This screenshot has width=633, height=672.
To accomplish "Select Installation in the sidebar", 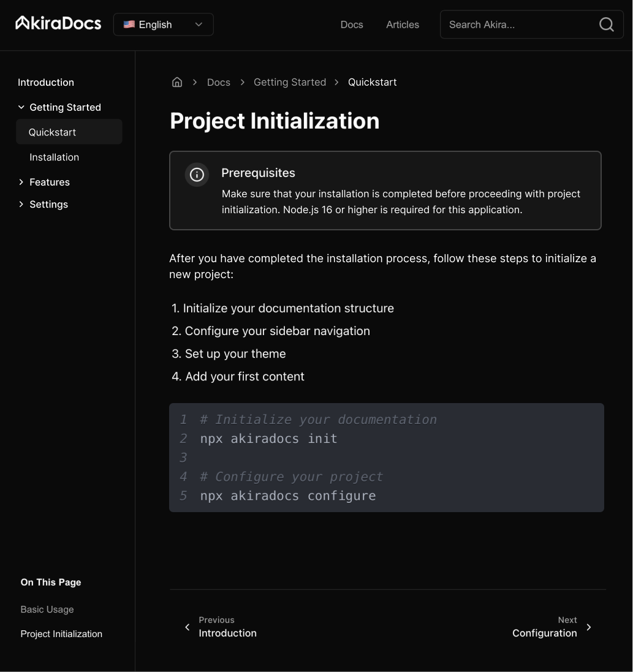I will click(55, 157).
